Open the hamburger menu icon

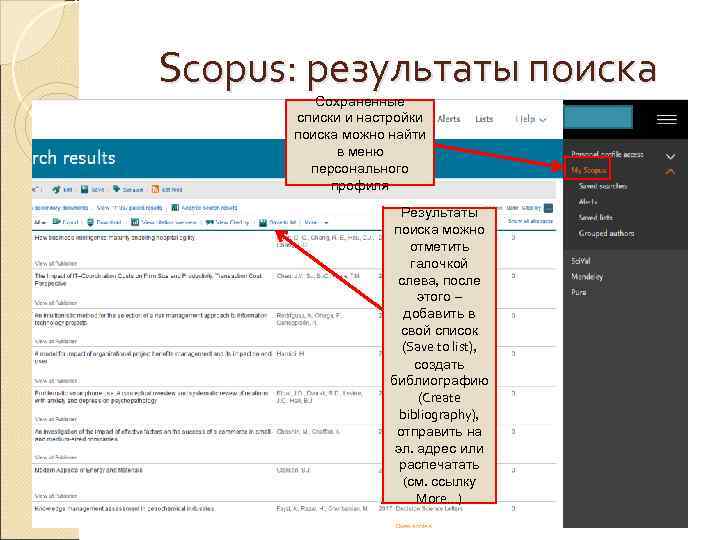point(666,119)
